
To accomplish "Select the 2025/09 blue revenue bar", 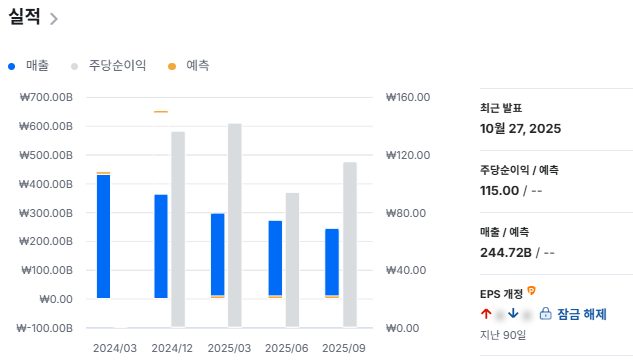I will click(332, 262).
